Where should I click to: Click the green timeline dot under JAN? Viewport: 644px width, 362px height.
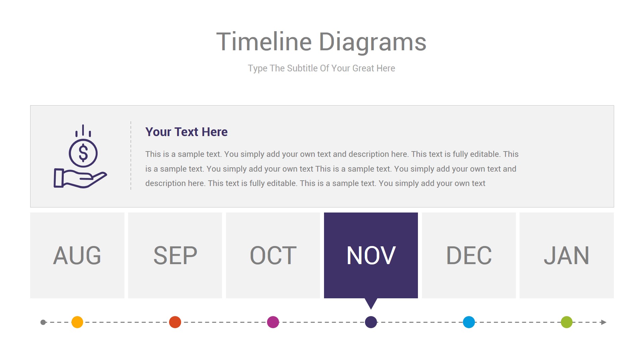coord(567,322)
